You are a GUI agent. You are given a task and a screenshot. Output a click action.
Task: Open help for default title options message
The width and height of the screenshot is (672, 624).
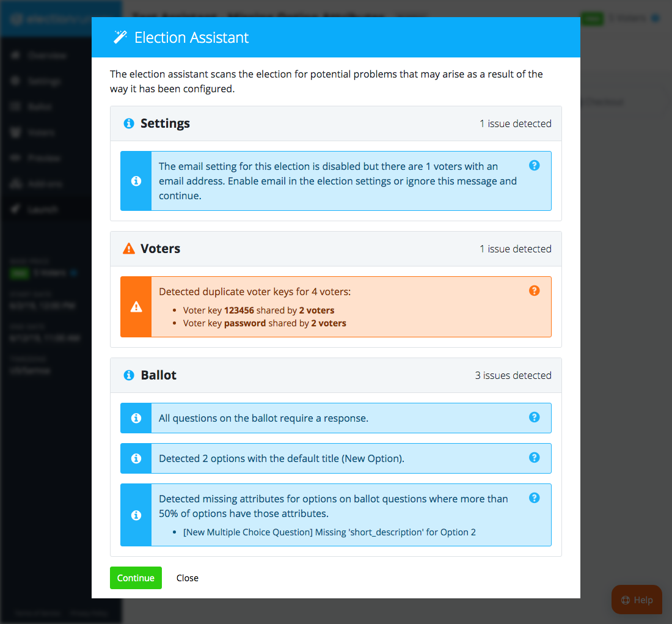point(534,458)
